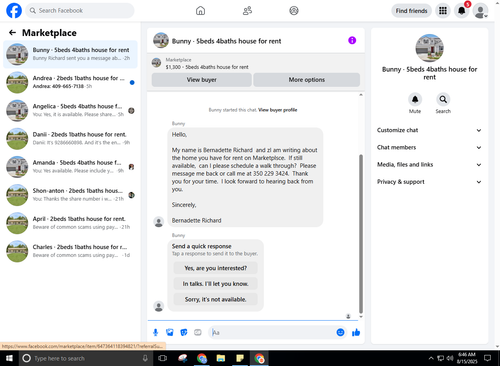Send quick reply 'In talks. I'll let you know.'

click(x=216, y=284)
